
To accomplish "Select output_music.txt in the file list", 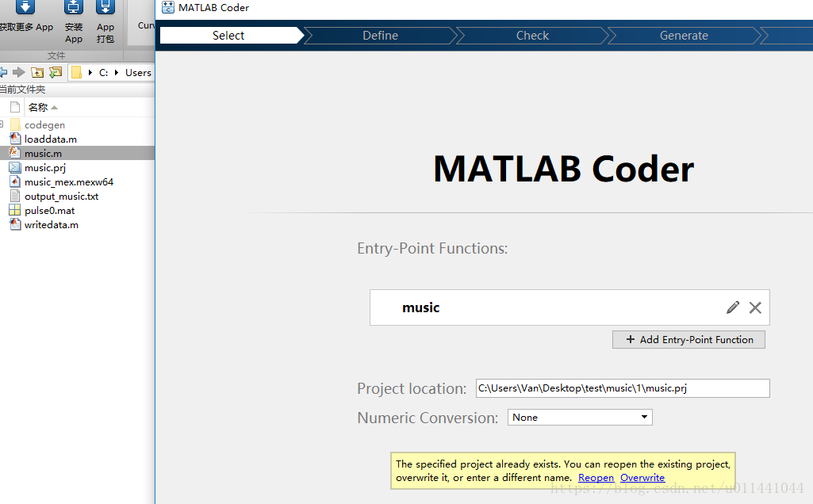I will 62,197.
